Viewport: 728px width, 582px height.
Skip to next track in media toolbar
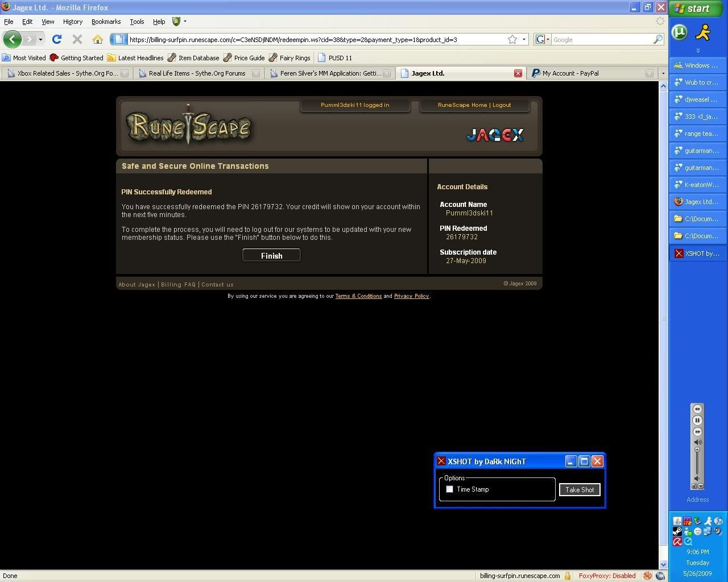697,432
